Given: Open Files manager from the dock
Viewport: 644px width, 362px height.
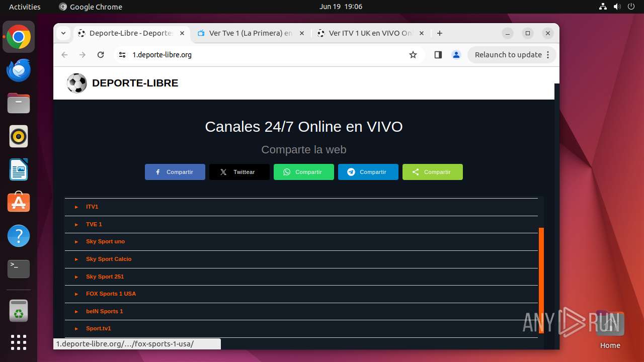Looking at the screenshot, I should pos(19,104).
